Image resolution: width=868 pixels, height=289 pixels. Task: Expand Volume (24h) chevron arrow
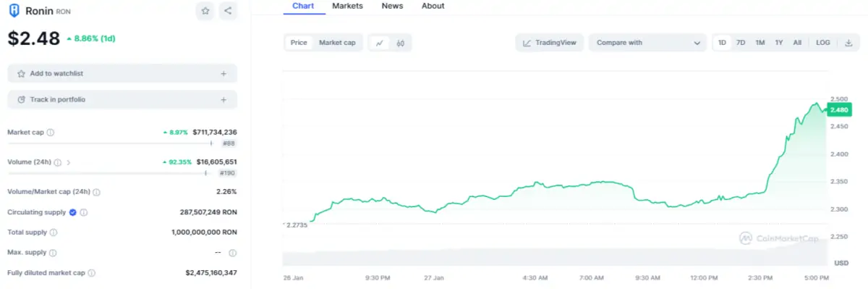click(x=69, y=162)
